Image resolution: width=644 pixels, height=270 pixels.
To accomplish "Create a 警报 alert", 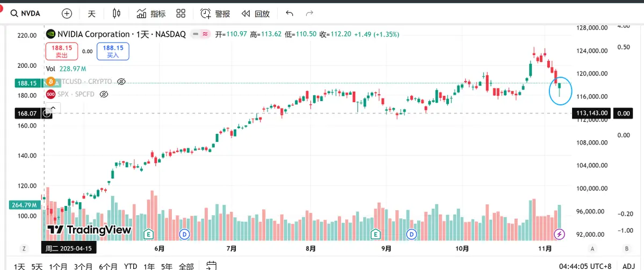I will click(215, 13).
